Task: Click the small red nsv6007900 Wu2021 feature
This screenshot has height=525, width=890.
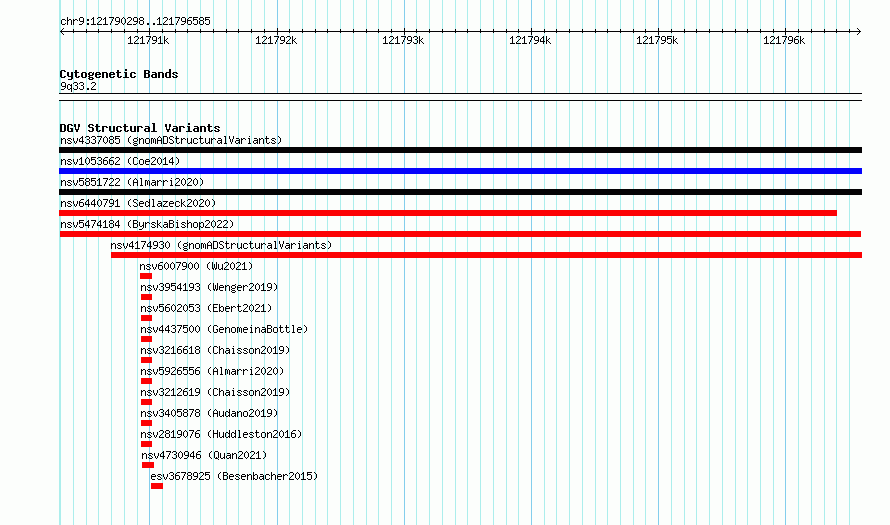Action: [x=146, y=276]
